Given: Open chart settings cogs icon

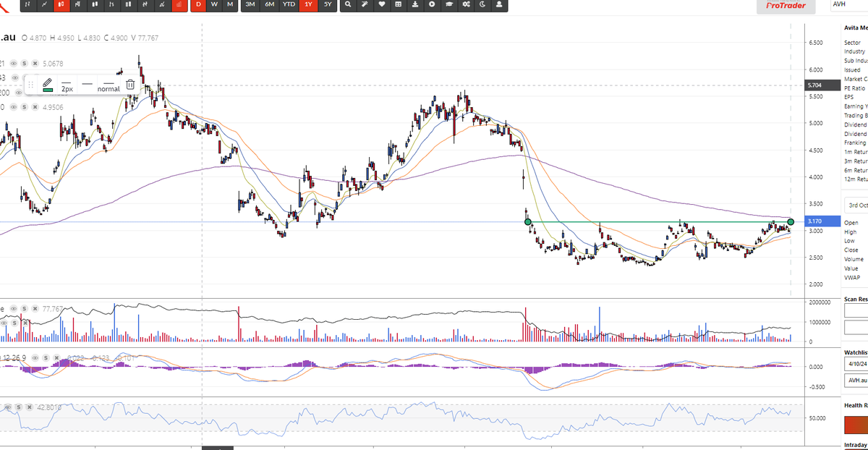Looking at the screenshot, I should click(465, 4).
